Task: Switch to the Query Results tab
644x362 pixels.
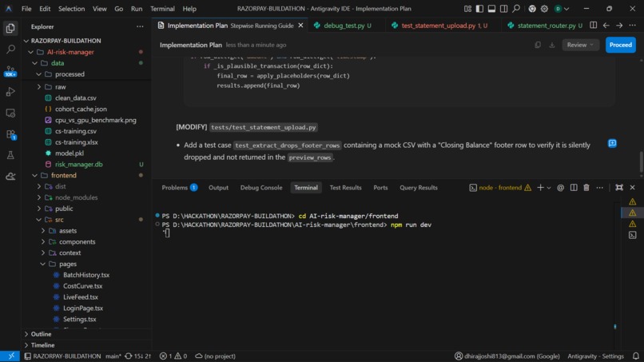Action: click(x=419, y=188)
